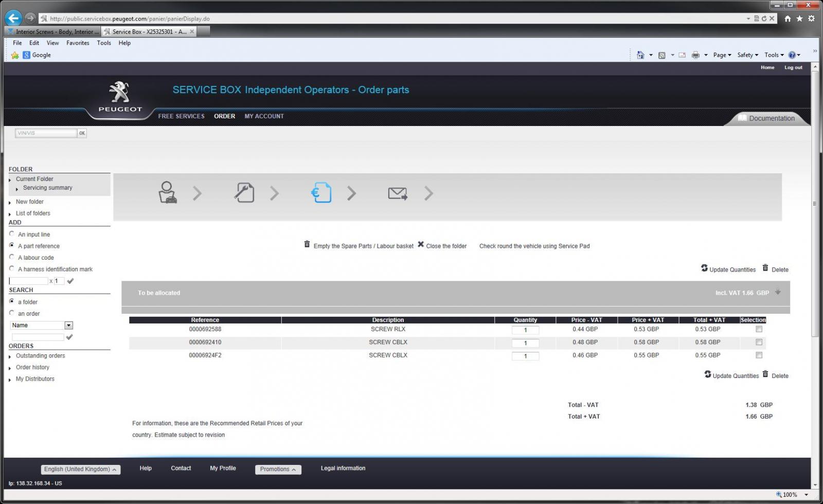Screen dimensions: 823x504
Task: Click the toolbar printer icon
Action: coord(695,55)
